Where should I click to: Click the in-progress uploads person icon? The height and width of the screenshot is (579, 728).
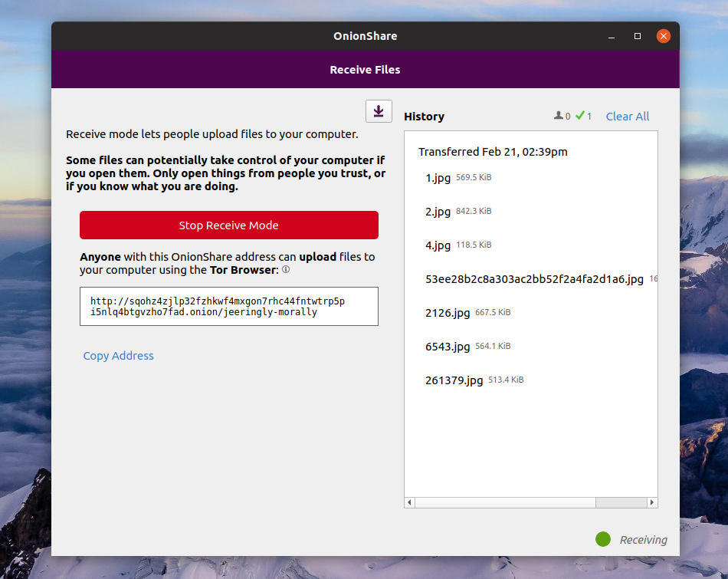point(559,116)
